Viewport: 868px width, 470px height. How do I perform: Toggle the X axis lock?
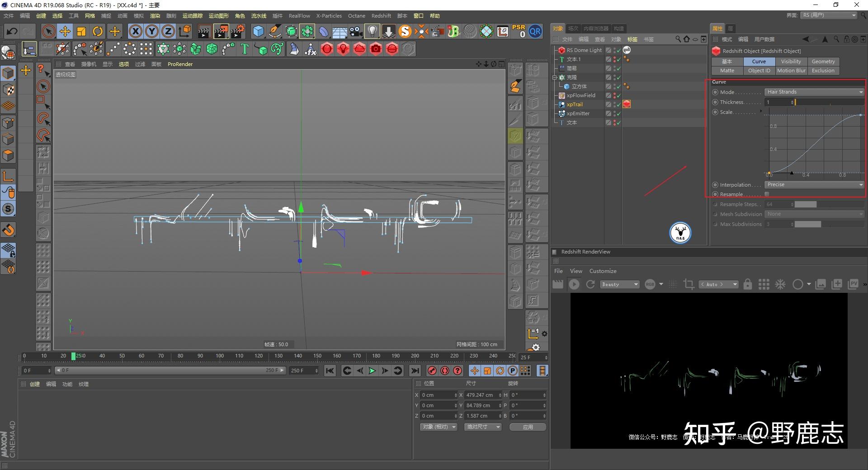coord(135,31)
